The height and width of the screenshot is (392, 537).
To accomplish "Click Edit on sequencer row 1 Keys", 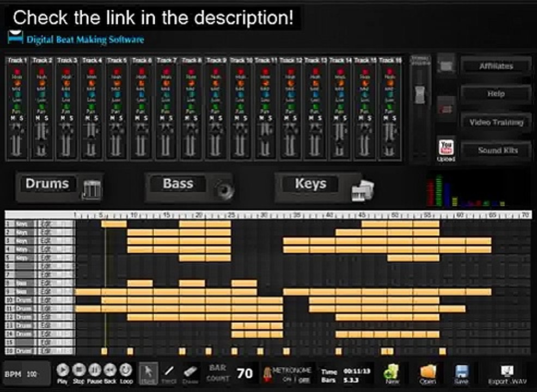I will [x=56, y=224].
